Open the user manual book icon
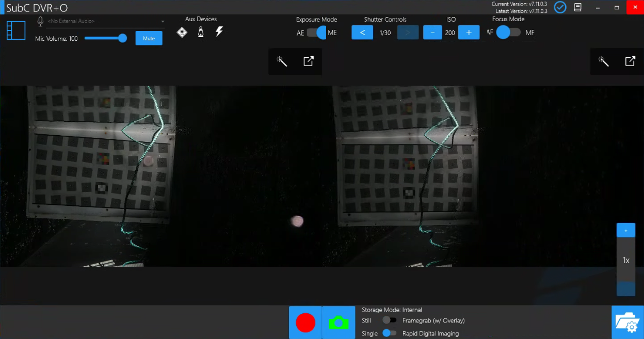Viewport: 644px width, 339px height. point(578,7)
